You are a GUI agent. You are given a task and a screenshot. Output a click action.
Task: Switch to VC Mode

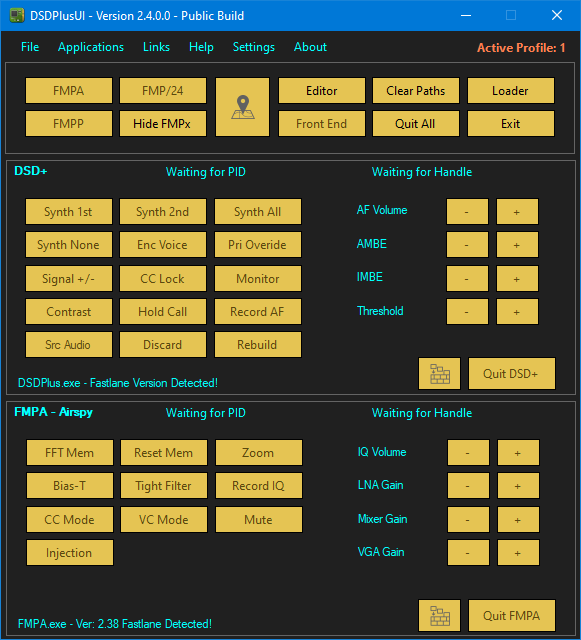[164, 519]
